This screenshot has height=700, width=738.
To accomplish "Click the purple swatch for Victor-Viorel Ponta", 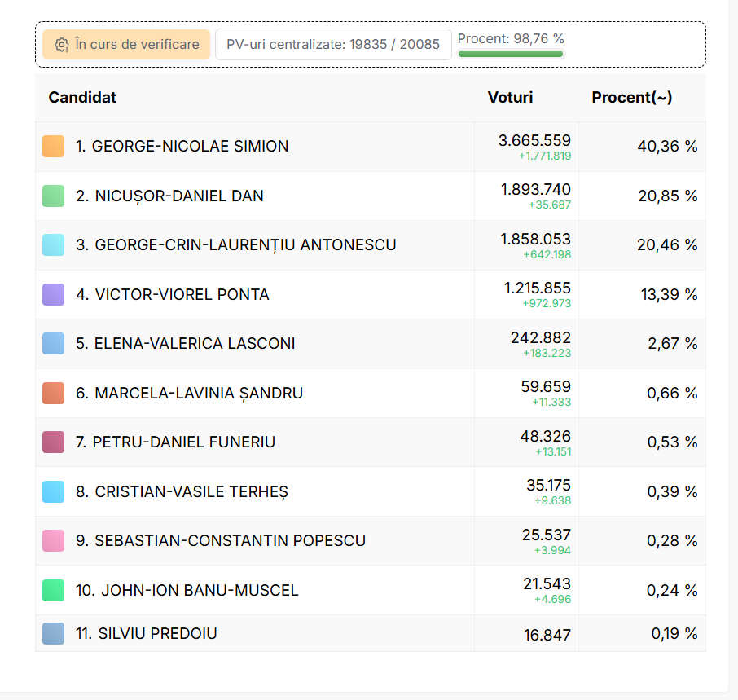I will [x=53, y=294].
